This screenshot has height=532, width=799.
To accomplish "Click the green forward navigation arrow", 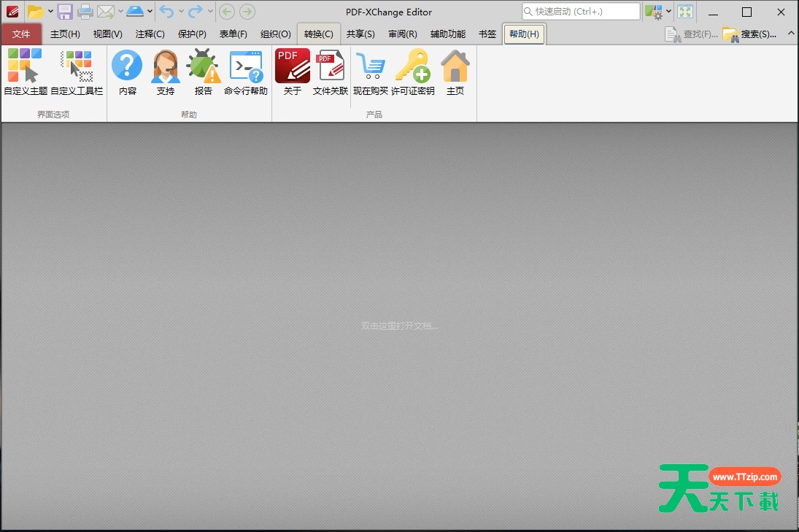I will coord(247,11).
